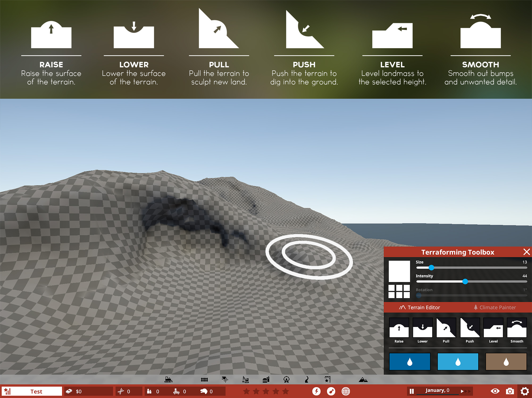This screenshot has height=398, width=532.
Task: Open the brush shape grid selector
Action: coord(399,291)
